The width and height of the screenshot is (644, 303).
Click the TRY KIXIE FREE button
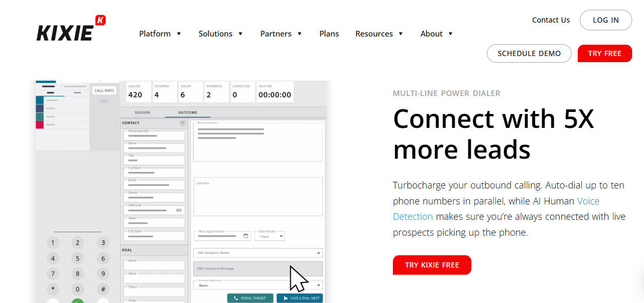pos(432,265)
